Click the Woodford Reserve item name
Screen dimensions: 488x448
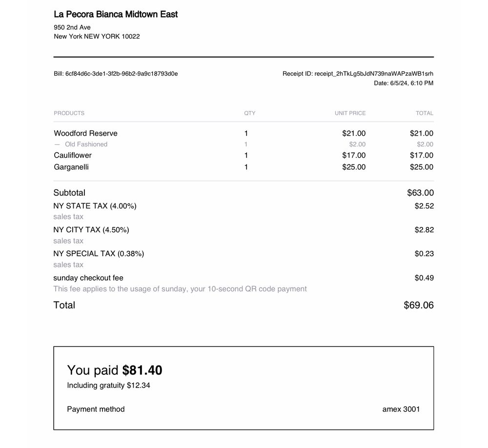click(x=85, y=133)
